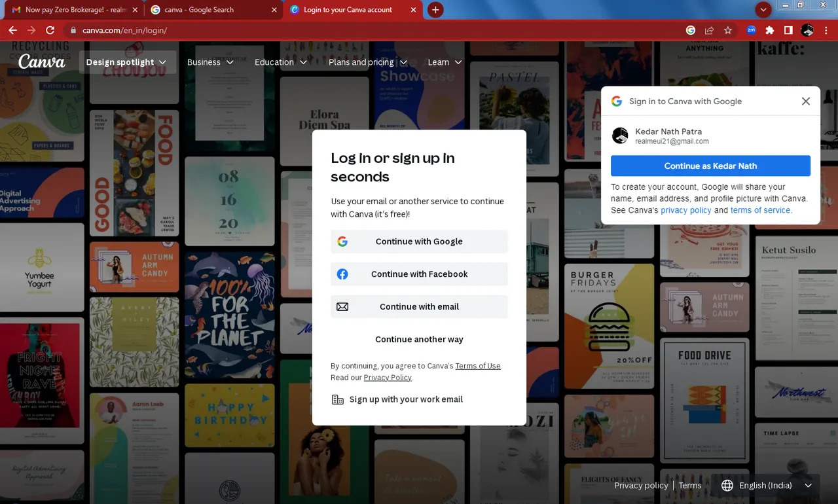Click the tab search down arrow
Image resolution: width=838 pixels, height=504 pixels.
pos(763,10)
